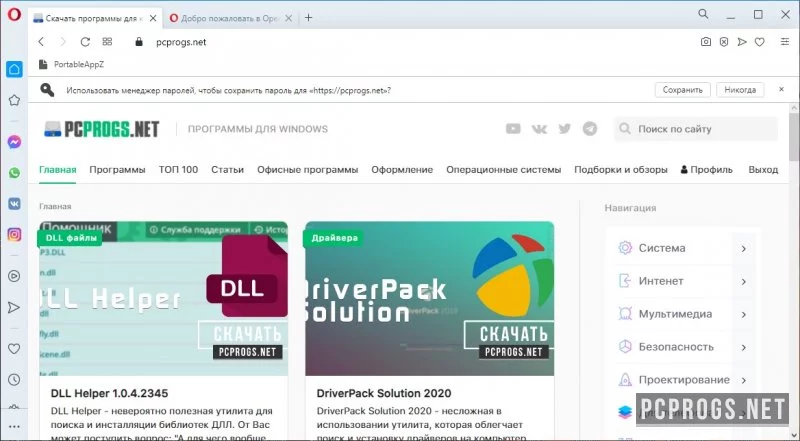This screenshot has width=800, height=441.
Task: Close the 'Скачать программы для' tab
Action: (x=153, y=18)
